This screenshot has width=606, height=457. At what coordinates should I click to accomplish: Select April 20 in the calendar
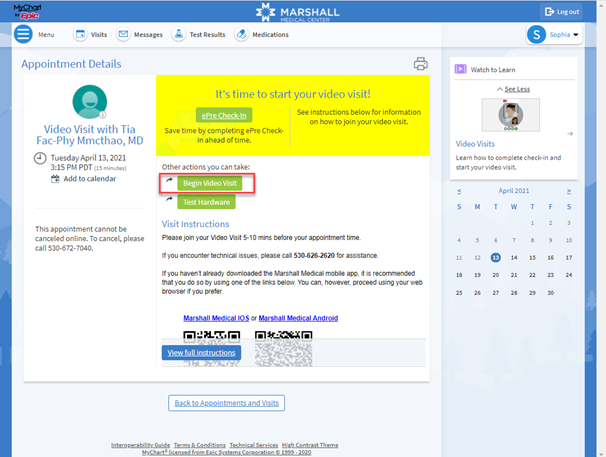tap(495, 275)
